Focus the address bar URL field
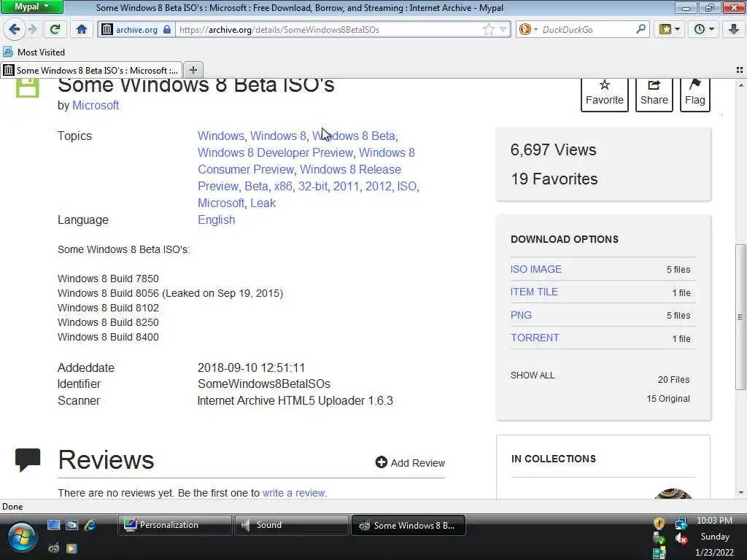Viewport: 747px width, 560px height. pos(329,29)
